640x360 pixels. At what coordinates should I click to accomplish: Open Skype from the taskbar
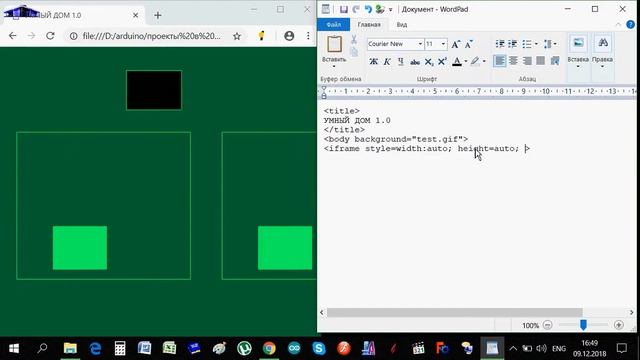tap(319, 348)
